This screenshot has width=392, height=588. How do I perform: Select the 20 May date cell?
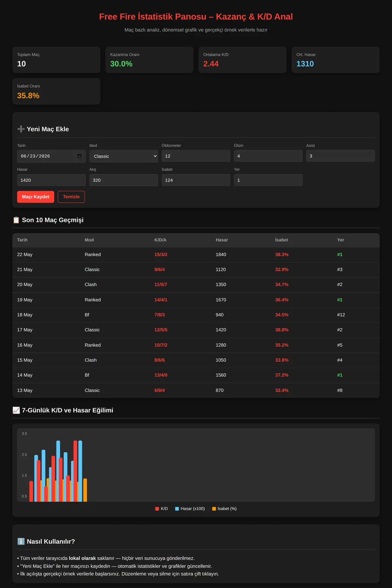25,285
